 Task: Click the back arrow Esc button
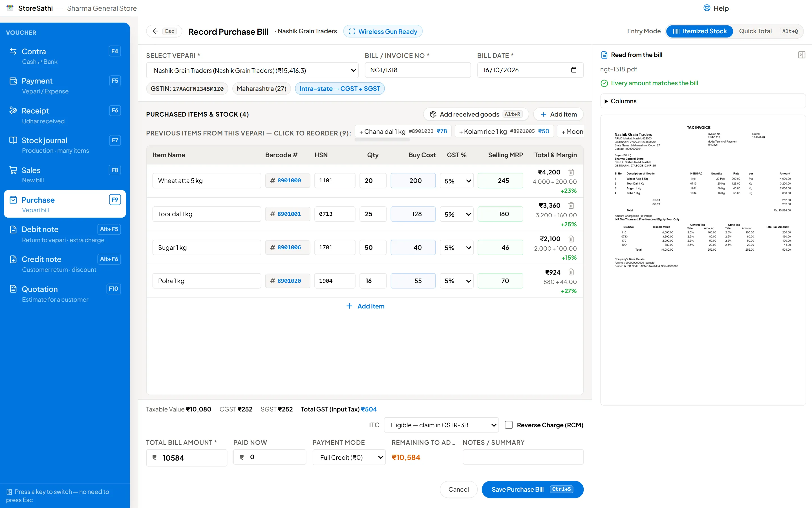coord(164,31)
